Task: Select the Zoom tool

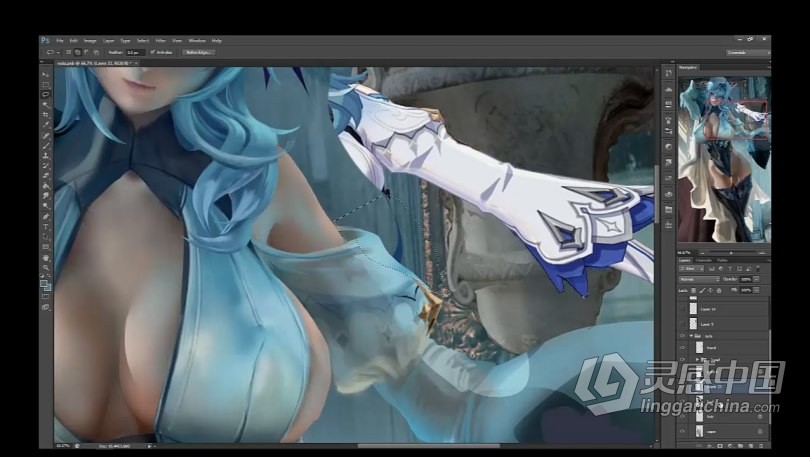Action: pos(45,267)
